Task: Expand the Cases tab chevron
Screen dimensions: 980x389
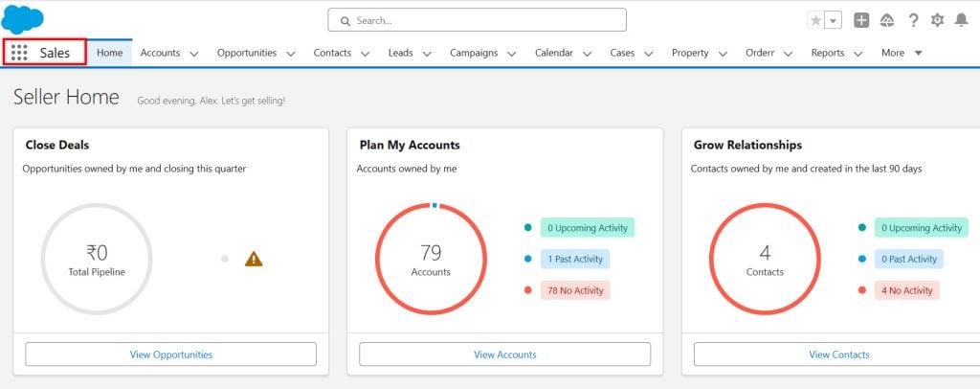Action: [x=649, y=54]
